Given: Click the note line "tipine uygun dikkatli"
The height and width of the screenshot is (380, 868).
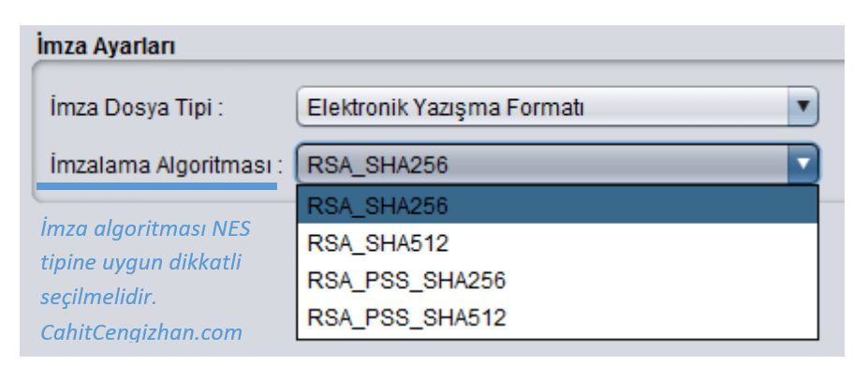Looking at the screenshot, I should [x=140, y=264].
